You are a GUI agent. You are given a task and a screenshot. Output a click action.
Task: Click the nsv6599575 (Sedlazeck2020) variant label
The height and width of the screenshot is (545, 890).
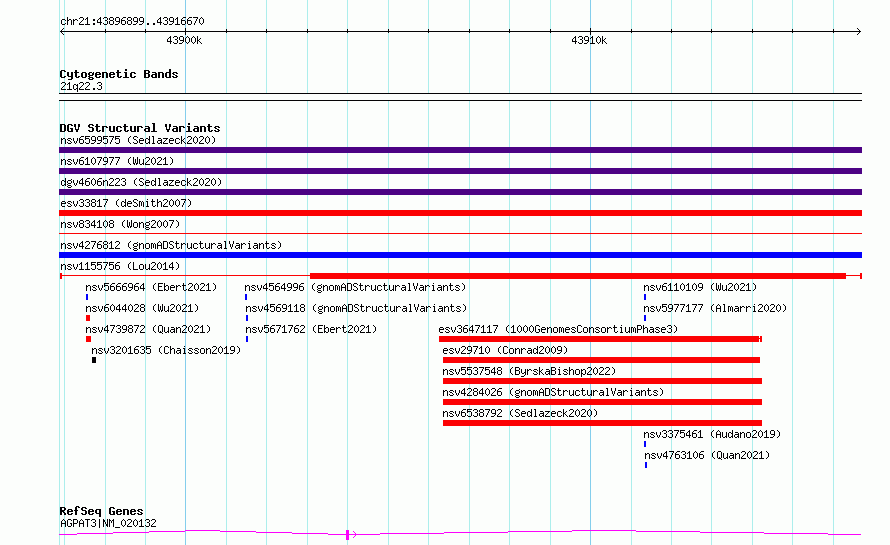pos(138,140)
